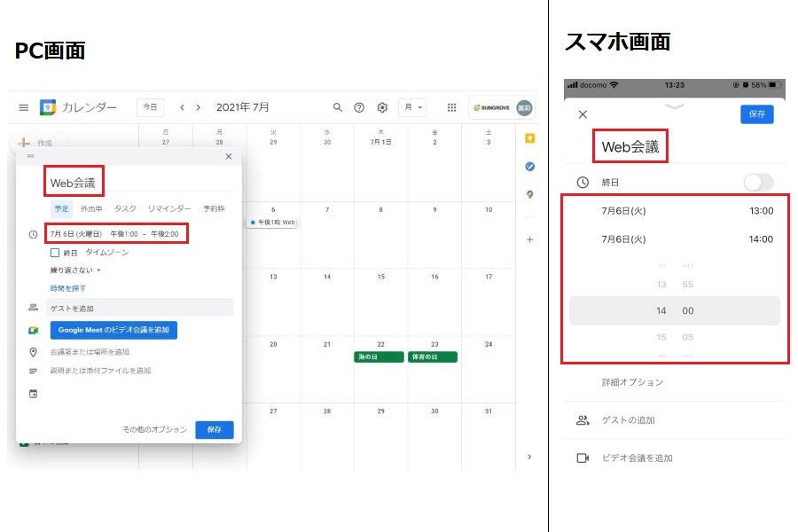Open the main hamburger menu
This screenshot has width=798, height=532.
click(23, 107)
